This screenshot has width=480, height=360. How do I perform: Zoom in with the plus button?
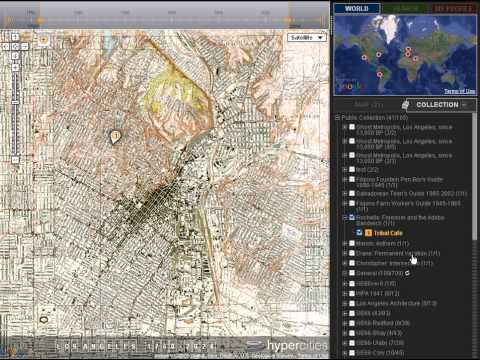pyautogui.click(x=15, y=68)
